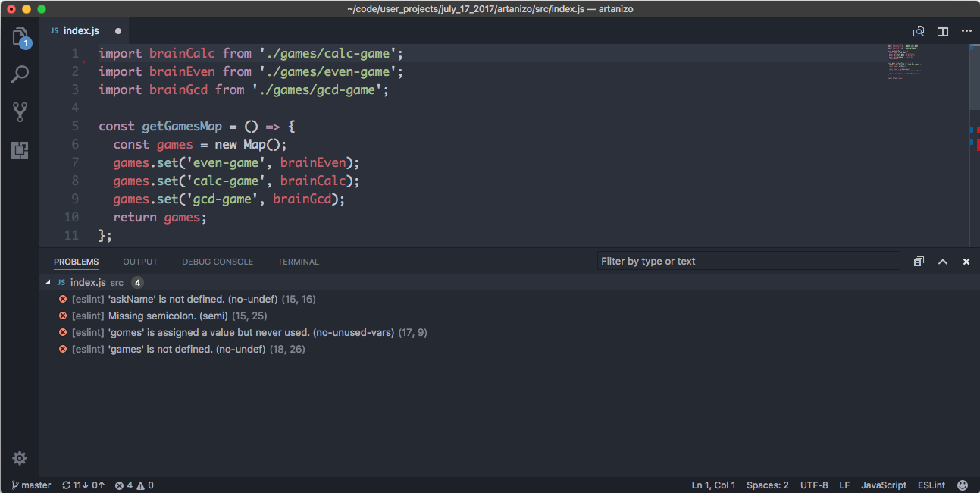This screenshot has height=493, width=980.
Task: Open editor more actions with the ellipsis
Action: coord(966,31)
